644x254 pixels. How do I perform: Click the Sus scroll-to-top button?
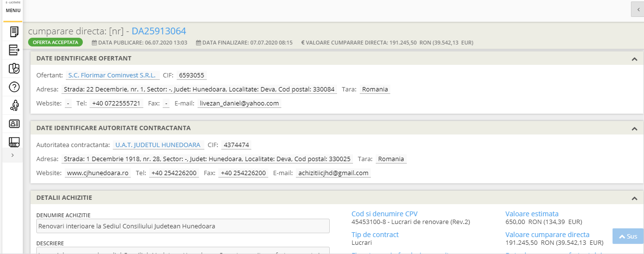[628, 236]
